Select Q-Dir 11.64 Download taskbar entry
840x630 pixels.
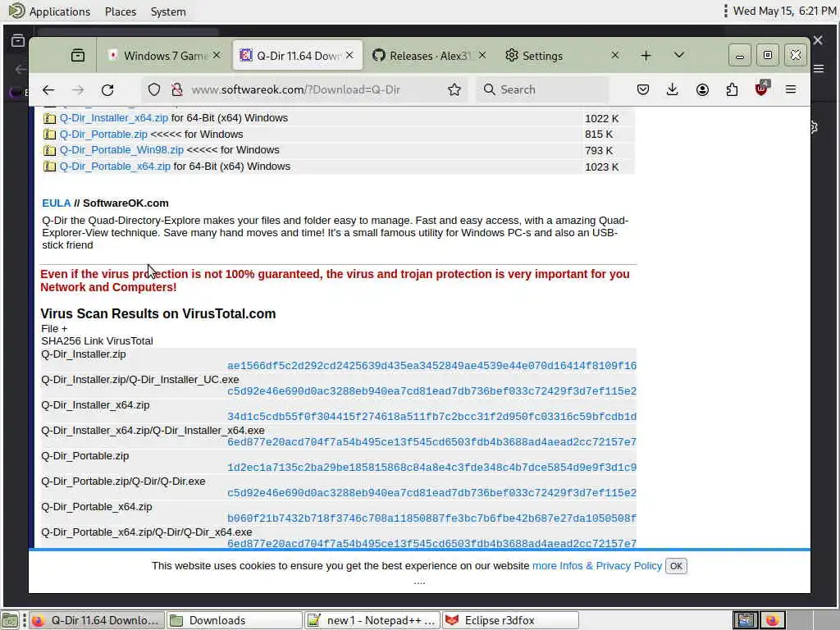pos(96,620)
